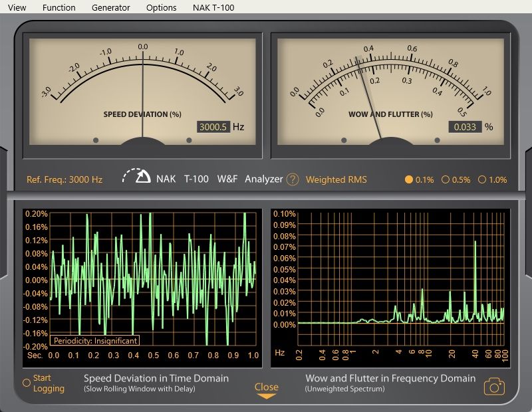Select the 0.1% range radio button
The image size is (532, 412).
click(409, 179)
